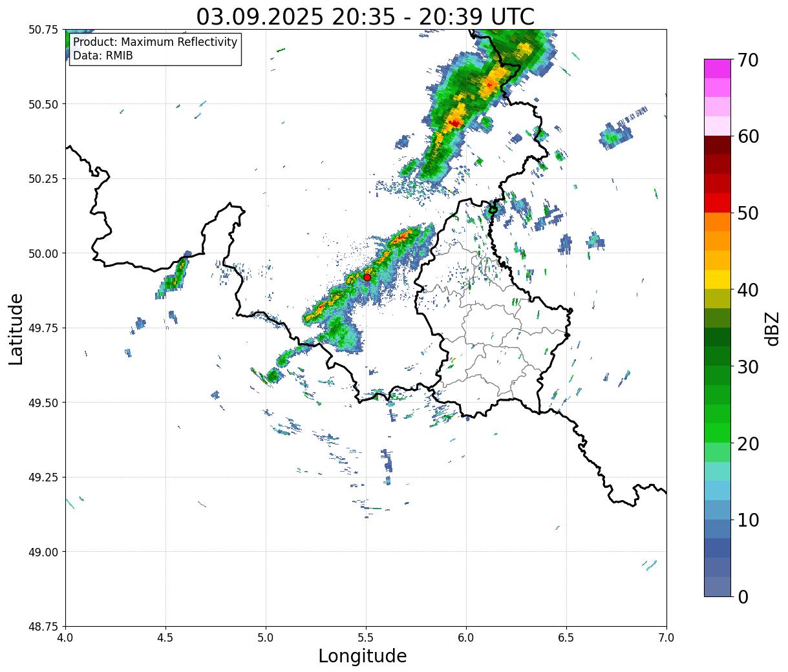Click the latitude tick label 50.75
788x672 pixels.
point(43,30)
